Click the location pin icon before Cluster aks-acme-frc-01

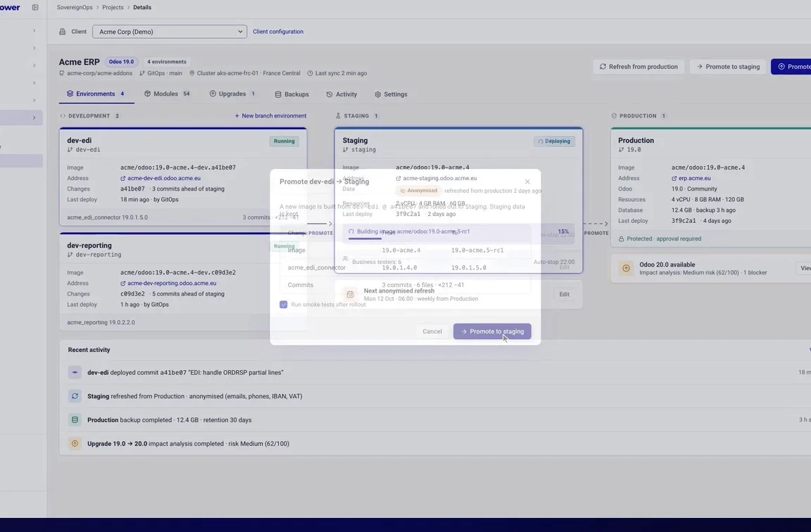(192, 73)
